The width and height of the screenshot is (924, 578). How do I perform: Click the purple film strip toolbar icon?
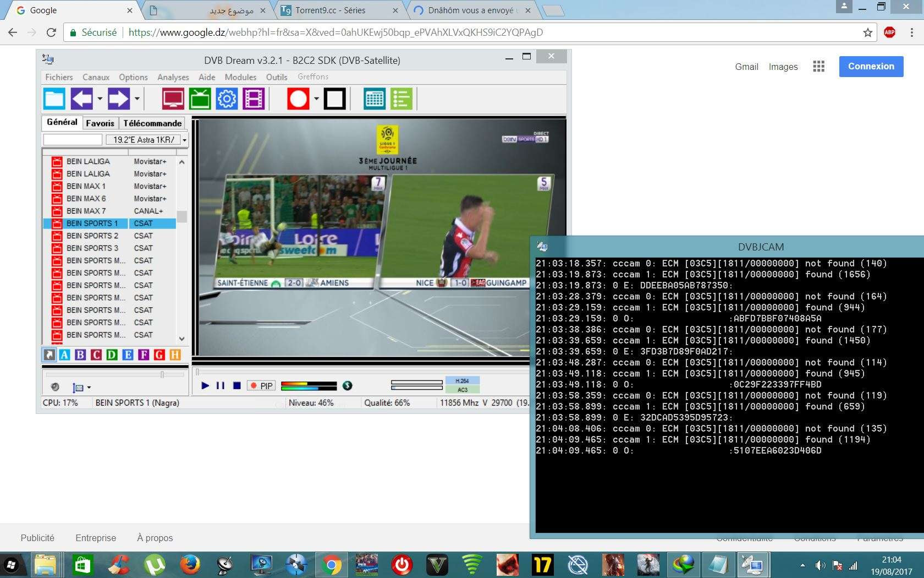[254, 99]
